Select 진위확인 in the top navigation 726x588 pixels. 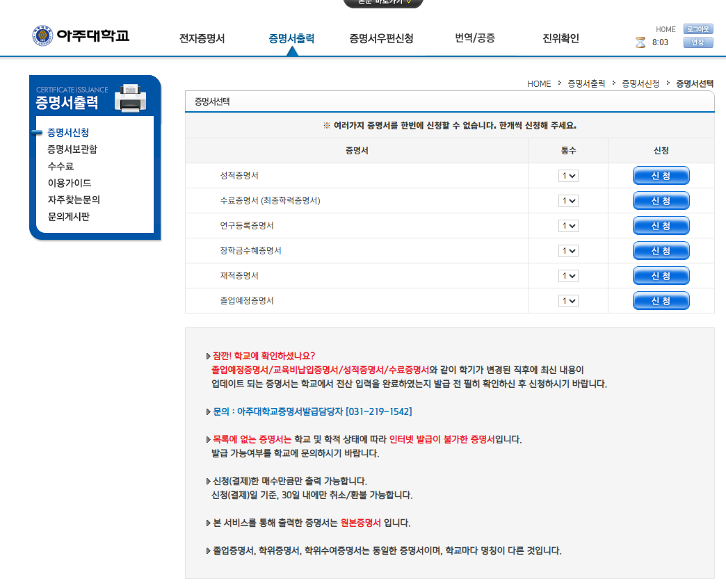(x=560, y=38)
